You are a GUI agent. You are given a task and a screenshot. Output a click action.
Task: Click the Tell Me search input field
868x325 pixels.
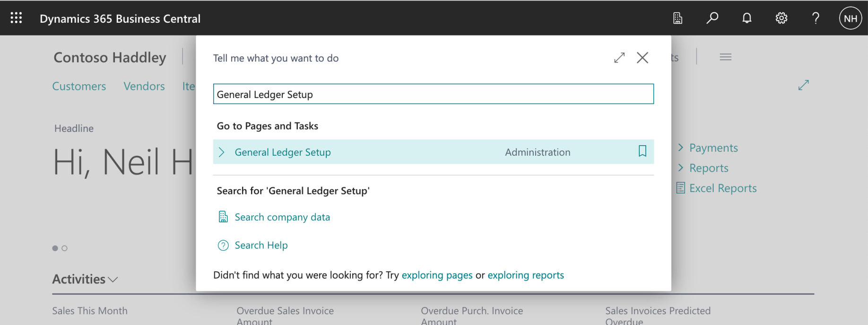pos(433,94)
